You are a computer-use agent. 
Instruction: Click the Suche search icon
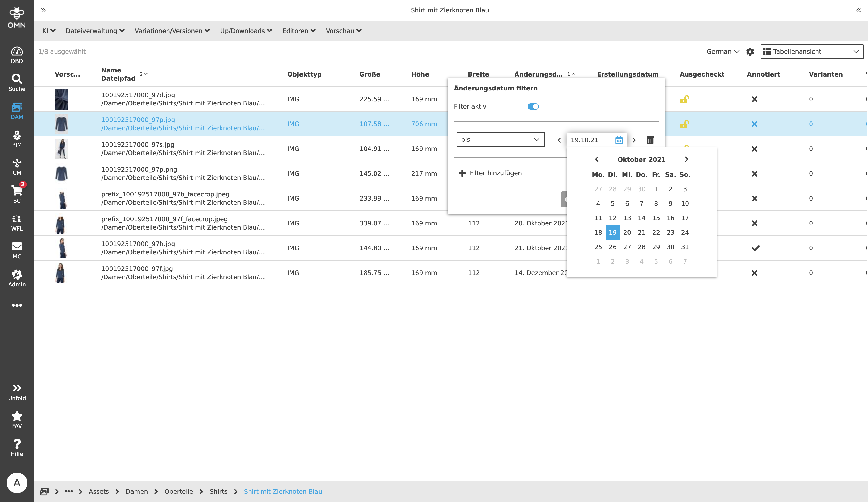pos(17,82)
